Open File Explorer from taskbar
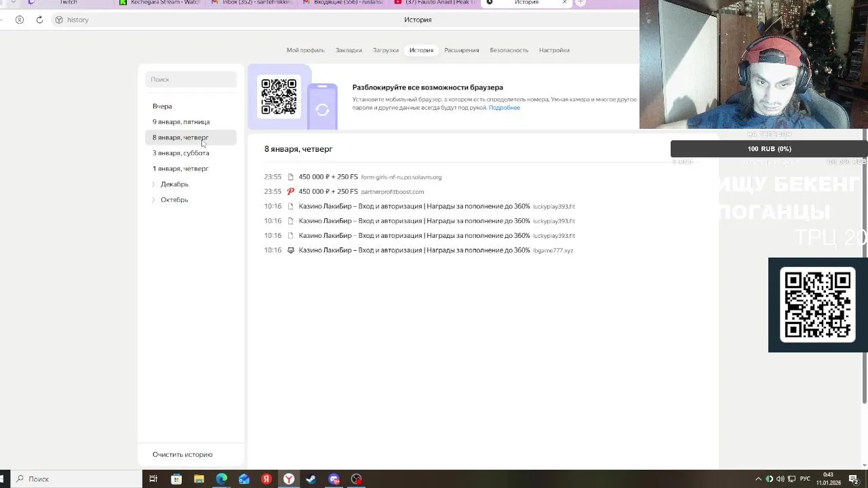Screen dimensions: 868x488 (x=199, y=479)
